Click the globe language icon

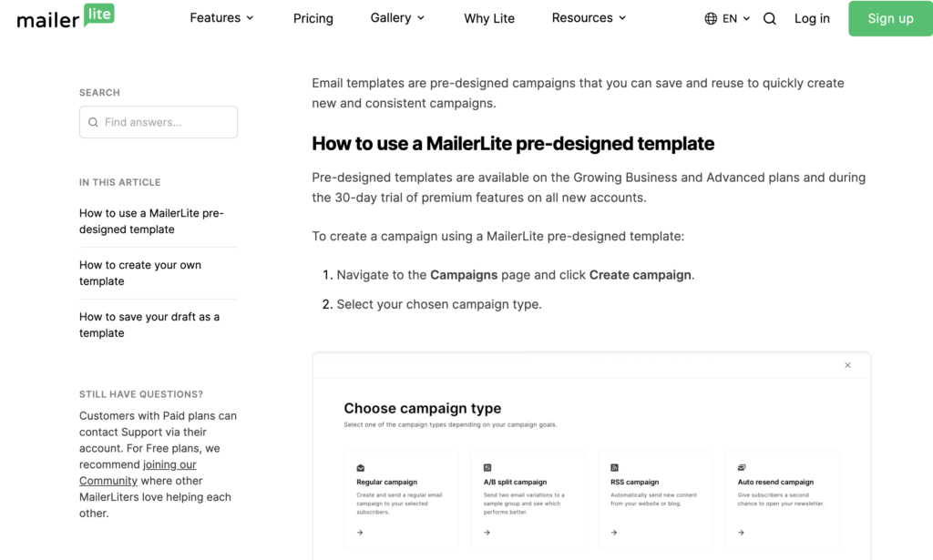tap(711, 18)
